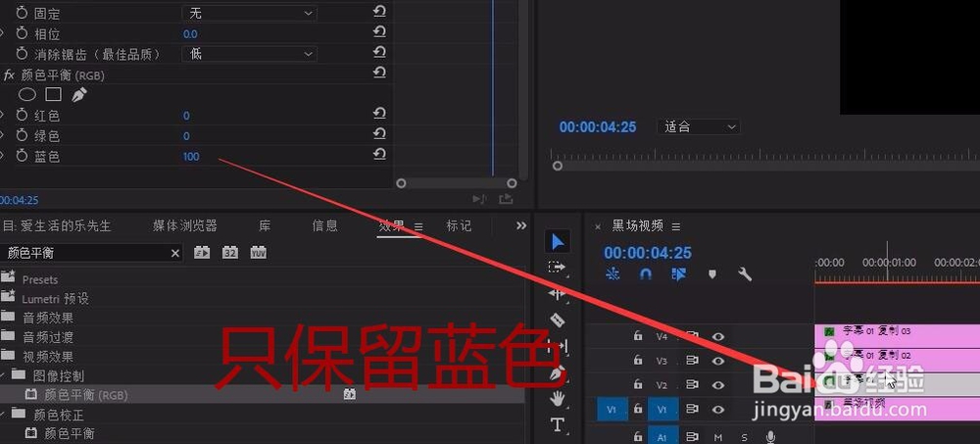Viewport: 980px width, 444px height.
Task: Click insert sequences as nests icon
Action: (612, 273)
